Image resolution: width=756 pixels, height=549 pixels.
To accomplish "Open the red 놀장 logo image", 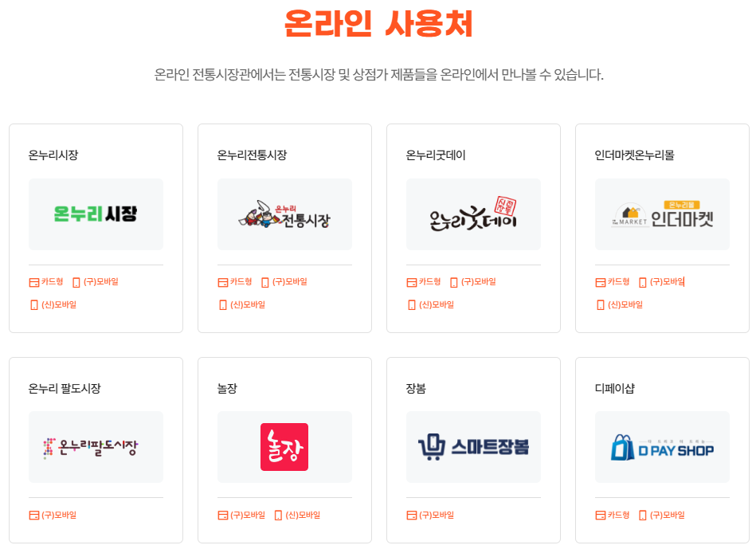I will pyautogui.click(x=285, y=447).
